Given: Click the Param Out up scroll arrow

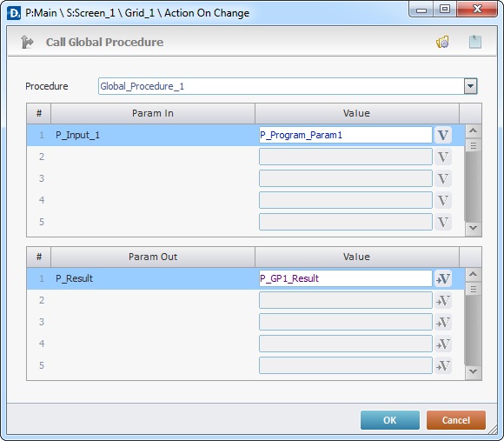Looking at the screenshot, I should click(x=473, y=274).
